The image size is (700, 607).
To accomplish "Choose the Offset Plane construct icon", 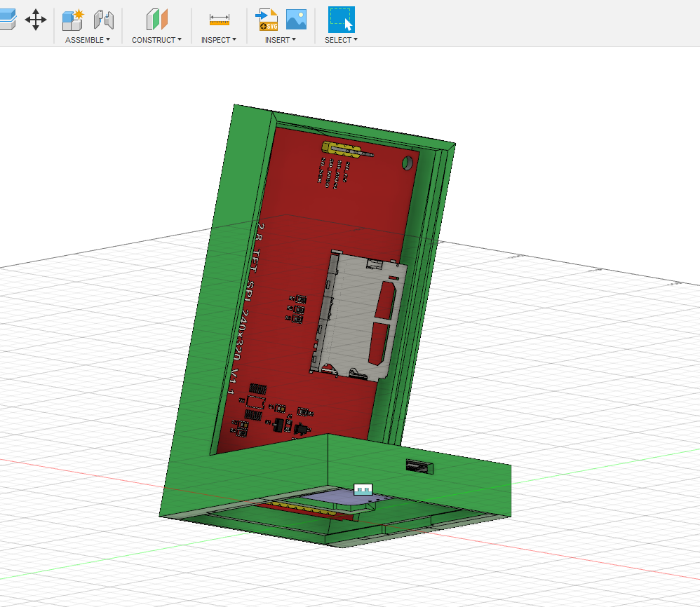I will (x=157, y=20).
